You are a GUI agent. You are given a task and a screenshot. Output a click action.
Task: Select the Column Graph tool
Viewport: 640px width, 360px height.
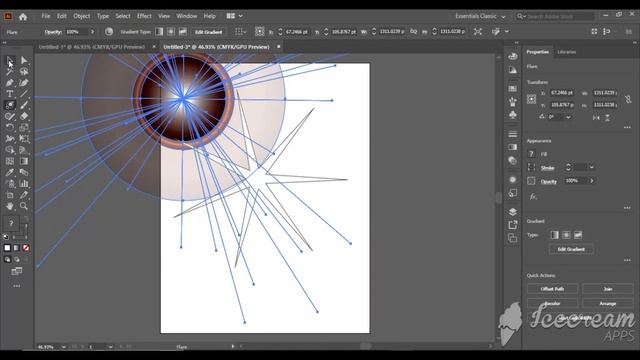point(24,184)
